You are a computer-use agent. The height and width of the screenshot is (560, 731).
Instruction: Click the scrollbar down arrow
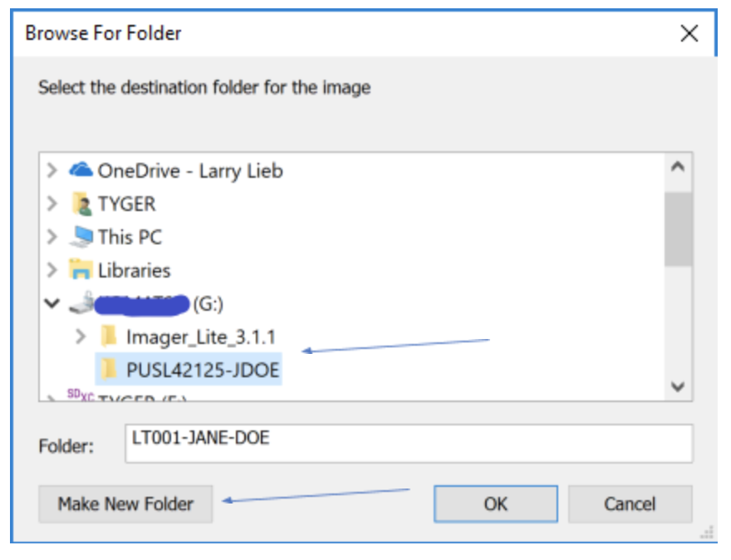tap(678, 386)
